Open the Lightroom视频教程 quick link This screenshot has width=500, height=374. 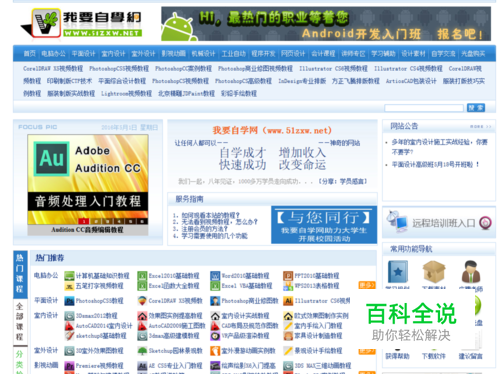pos(126,93)
